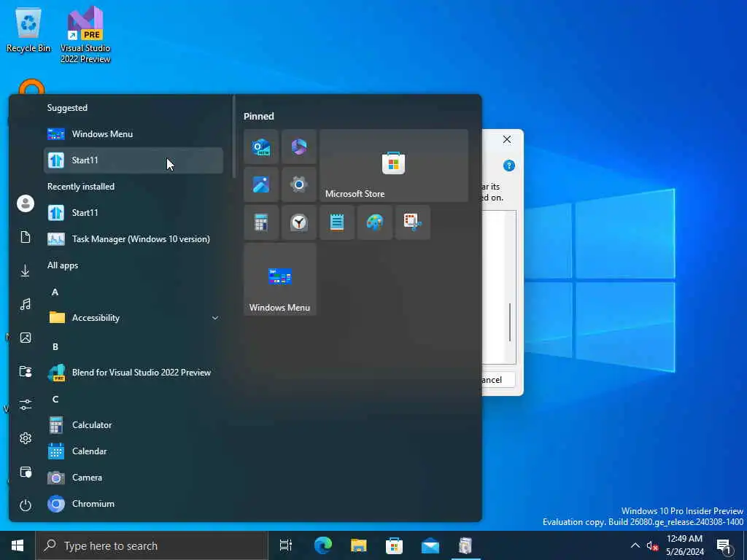Image resolution: width=747 pixels, height=560 pixels.
Task: Click the letter B index header
Action: coord(55,346)
